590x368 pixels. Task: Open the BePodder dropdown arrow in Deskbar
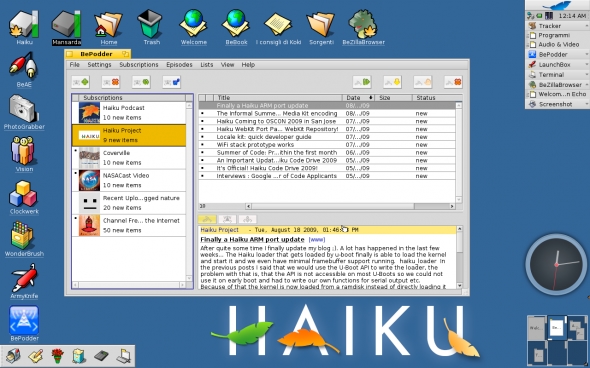coord(587,55)
